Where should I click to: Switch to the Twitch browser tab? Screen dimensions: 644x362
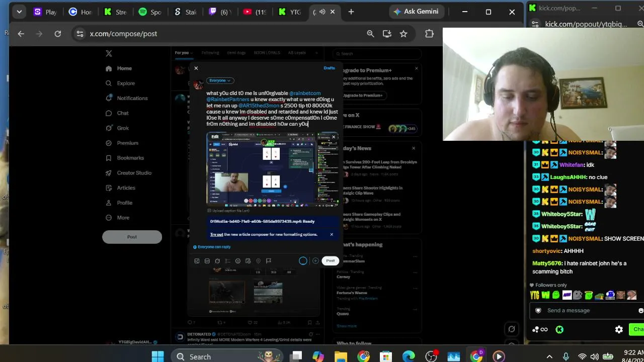click(x=219, y=12)
